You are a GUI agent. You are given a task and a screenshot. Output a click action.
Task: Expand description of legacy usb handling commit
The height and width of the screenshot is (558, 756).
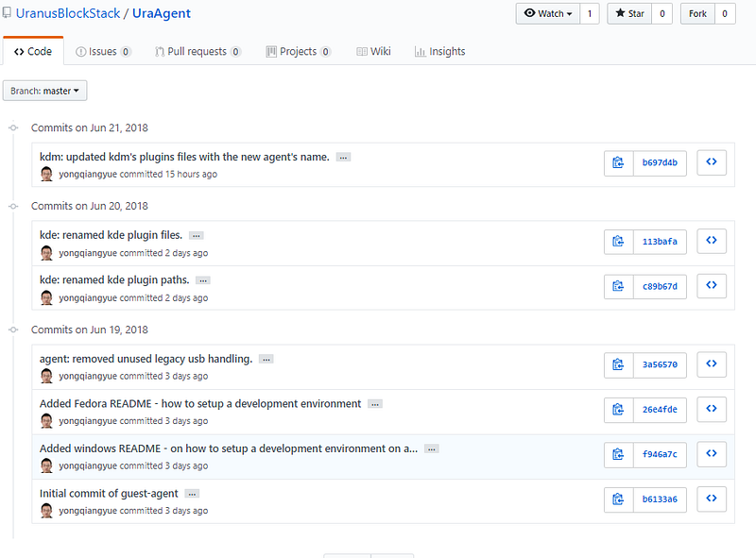tap(266, 360)
